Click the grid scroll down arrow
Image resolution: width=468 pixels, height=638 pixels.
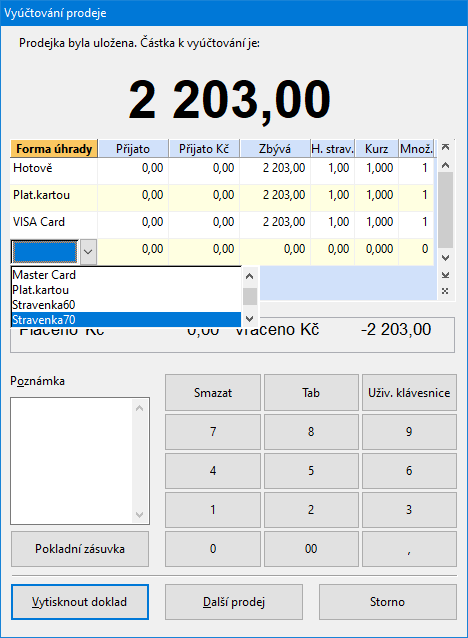click(446, 258)
